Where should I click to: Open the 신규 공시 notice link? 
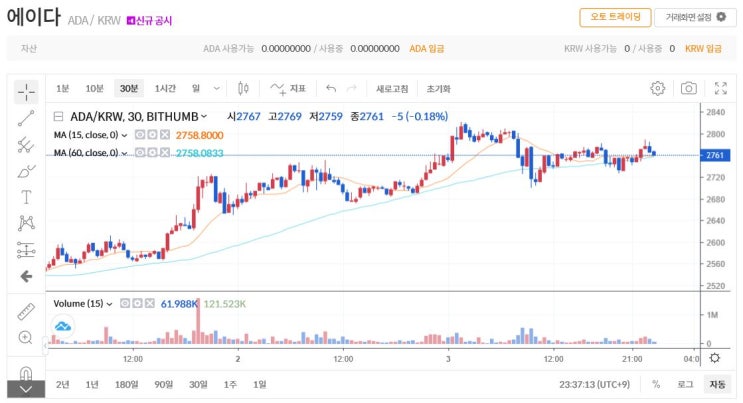[149, 21]
